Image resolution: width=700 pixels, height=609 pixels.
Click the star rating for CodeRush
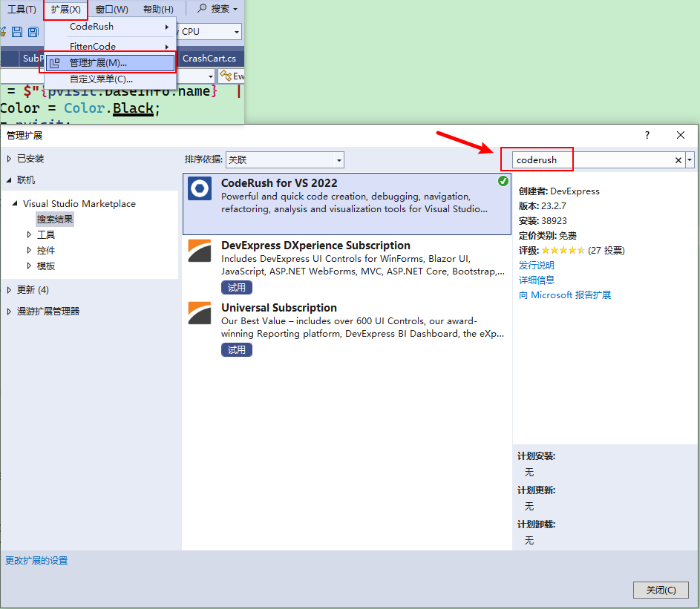(563, 250)
